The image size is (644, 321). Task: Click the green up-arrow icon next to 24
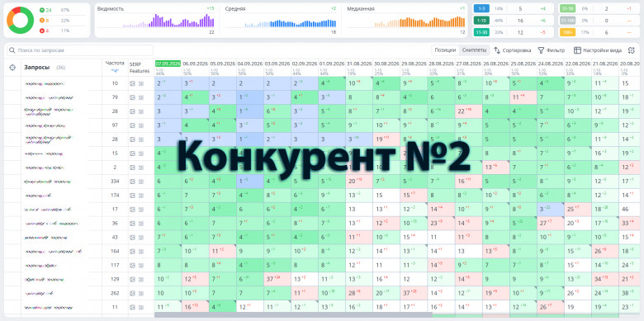pyautogui.click(x=42, y=10)
